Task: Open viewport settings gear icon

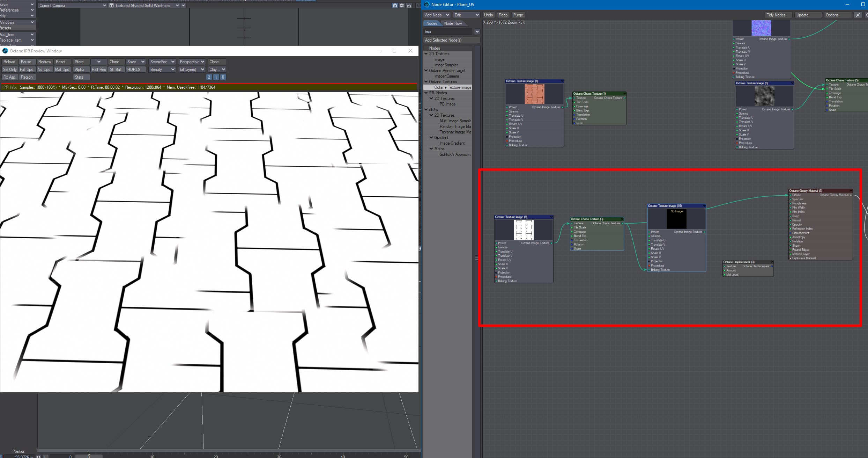Action: click(402, 6)
